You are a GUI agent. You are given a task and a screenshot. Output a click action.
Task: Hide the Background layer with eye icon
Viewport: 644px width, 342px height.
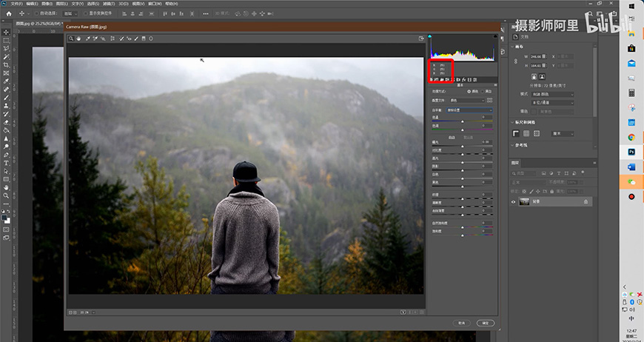point(514,201)
